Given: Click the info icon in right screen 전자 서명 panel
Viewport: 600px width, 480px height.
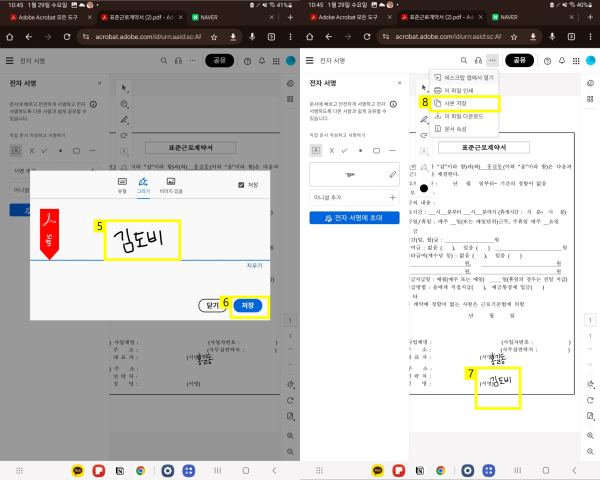Looking at the screenshot, I should click(x=393, y=104).
